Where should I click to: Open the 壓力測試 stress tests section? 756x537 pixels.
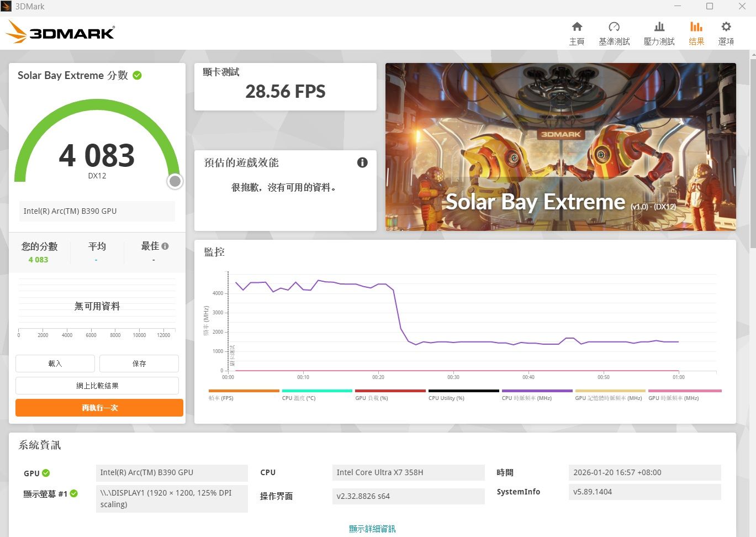coord(659,33)
